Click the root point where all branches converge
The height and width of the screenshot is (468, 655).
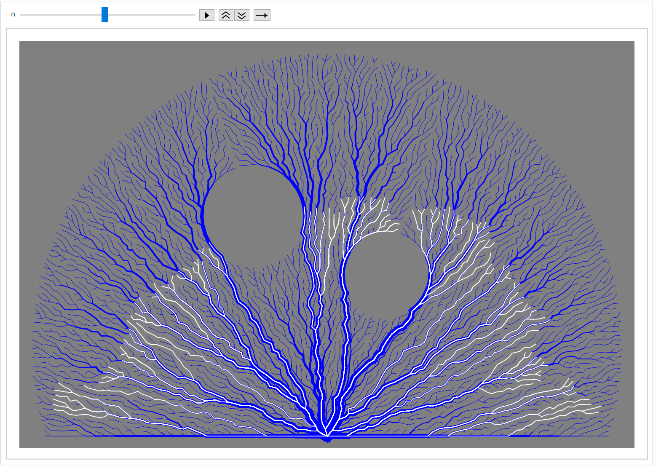click(327, 436)
